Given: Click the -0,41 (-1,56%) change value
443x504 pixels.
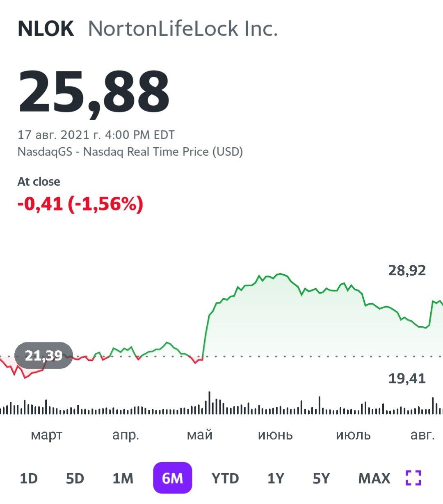Looking at the screenshot, I should (80, 204).
